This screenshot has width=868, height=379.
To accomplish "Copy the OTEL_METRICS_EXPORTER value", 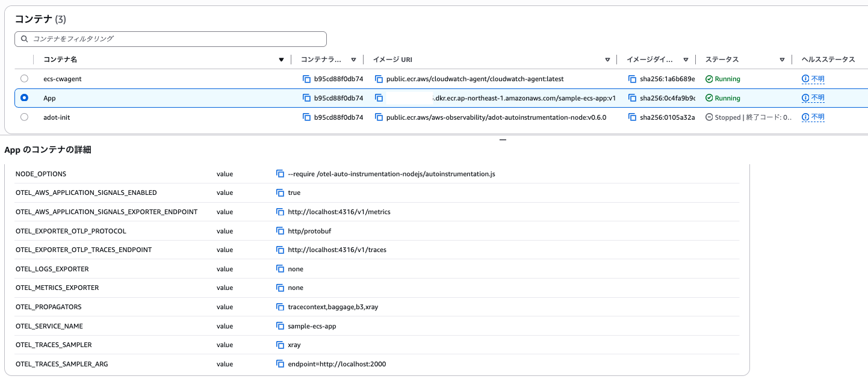I will (280, 288).
